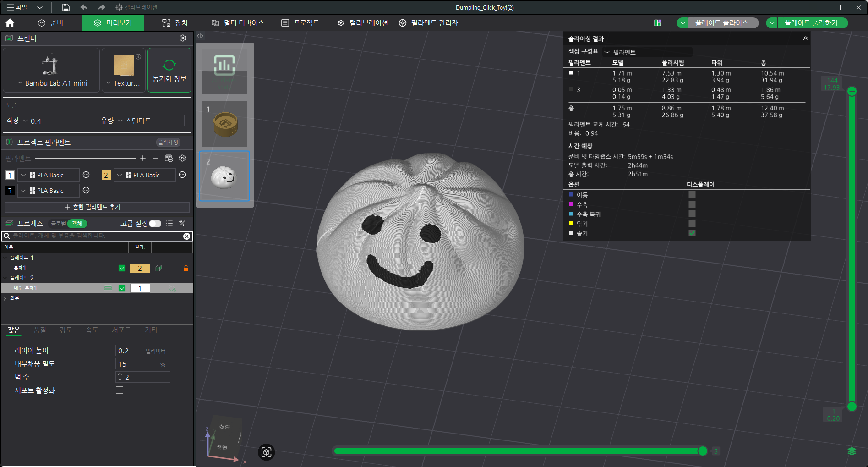The width and height of the screenshot is (868, 467).
Task: Click the orange unlock icon on 본체1 row
Action: 186,268
